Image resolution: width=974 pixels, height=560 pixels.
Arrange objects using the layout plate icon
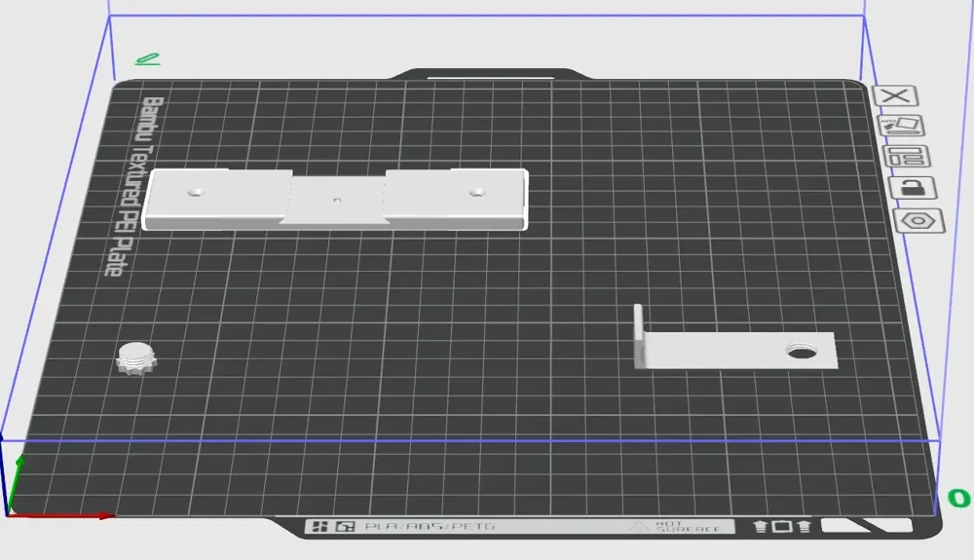click(x=906, y=157)
